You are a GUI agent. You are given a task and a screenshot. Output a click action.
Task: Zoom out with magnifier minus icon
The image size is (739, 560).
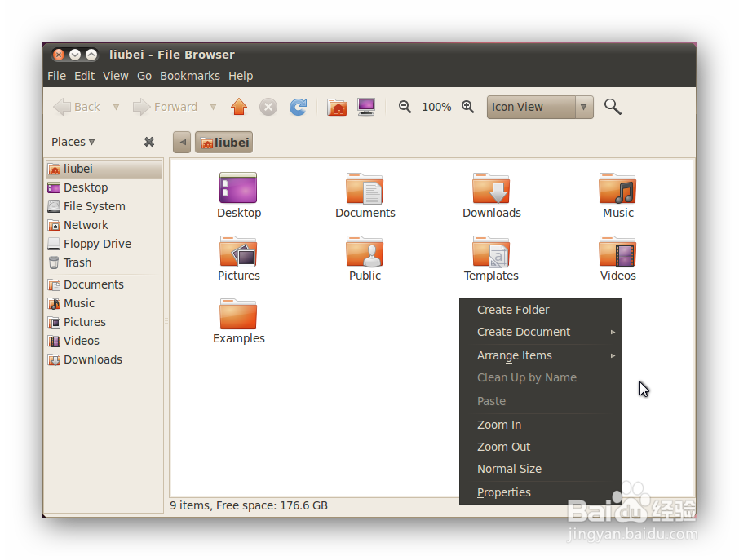tap(405, 107)
